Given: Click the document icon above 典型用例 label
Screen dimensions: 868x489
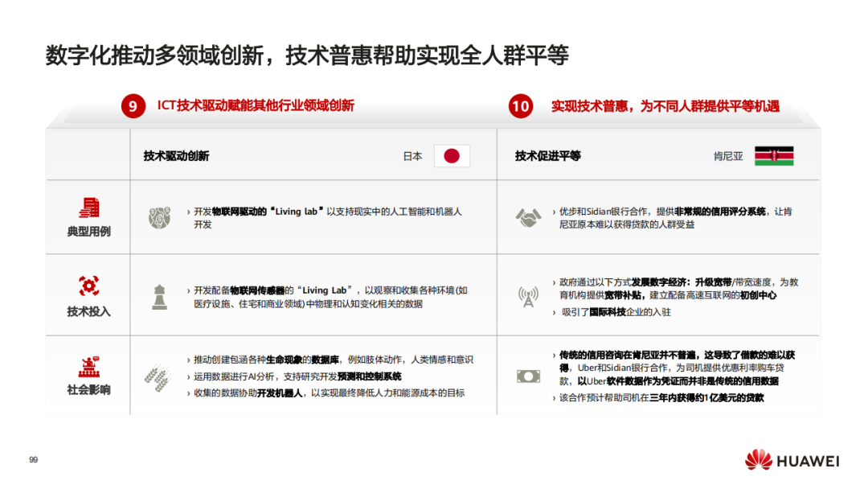Looking at the screenshot, I should pyautogui.click(x=88, y=208).
